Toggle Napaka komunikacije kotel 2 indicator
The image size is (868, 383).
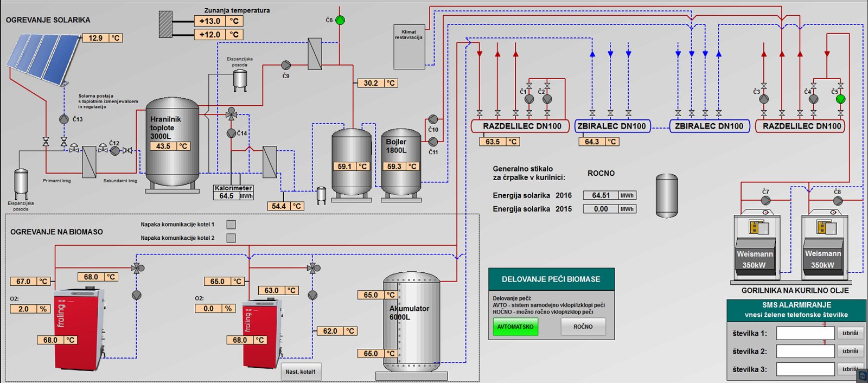click(x=231, y=238)
